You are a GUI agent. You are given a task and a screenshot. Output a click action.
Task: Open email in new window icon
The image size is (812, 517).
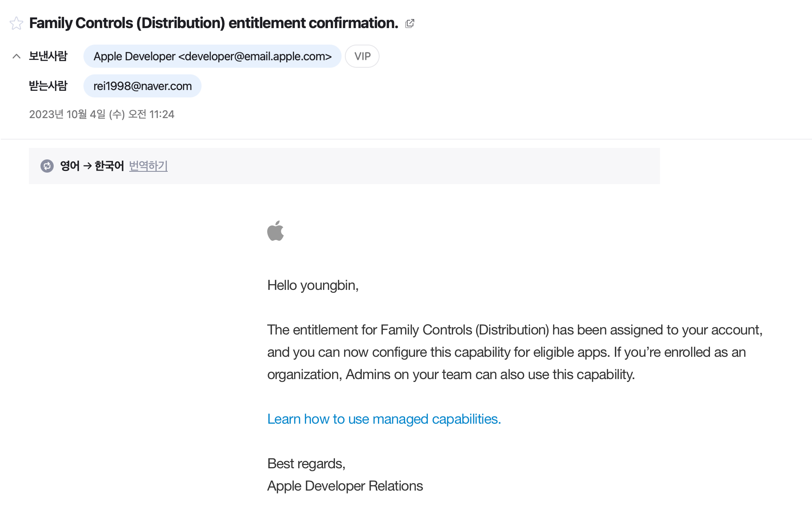[410, 24]
